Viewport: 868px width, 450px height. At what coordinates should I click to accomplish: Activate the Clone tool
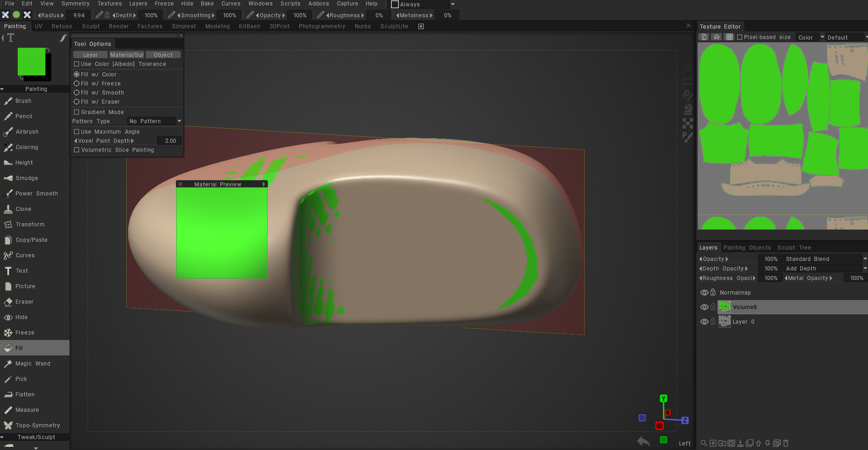[x=23, y=209]
